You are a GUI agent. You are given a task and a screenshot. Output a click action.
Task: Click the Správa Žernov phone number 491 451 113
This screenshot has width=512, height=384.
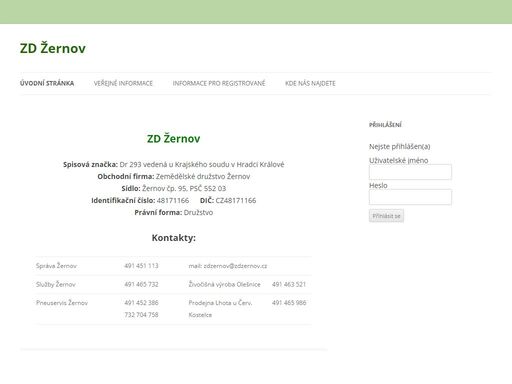point(141,266)
